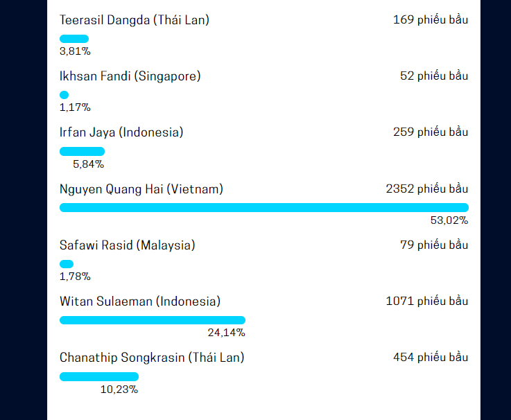Select Chanathip Songkrasin (Thái Lan) option
The width and height of the screenshot is (511, 420).
point(152,358)
